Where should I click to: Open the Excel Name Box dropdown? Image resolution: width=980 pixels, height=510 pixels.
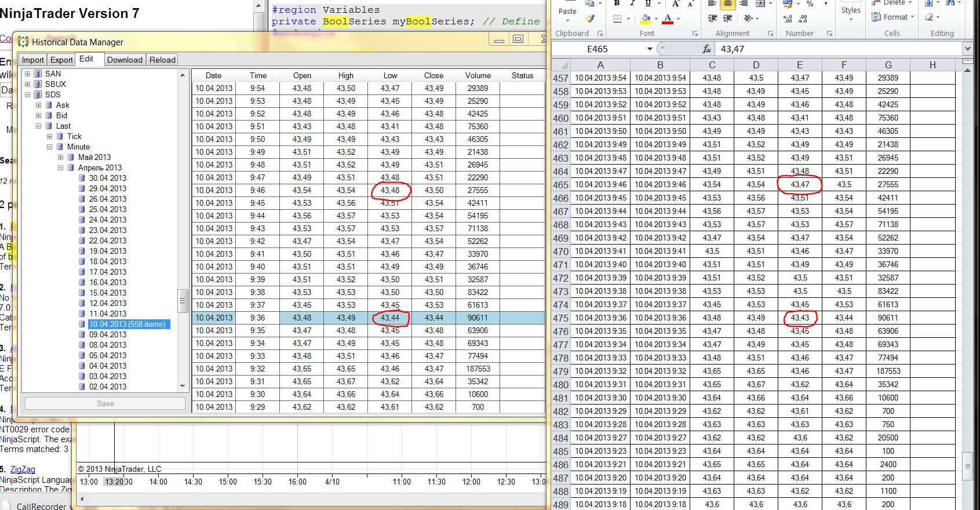click(650, 49)
